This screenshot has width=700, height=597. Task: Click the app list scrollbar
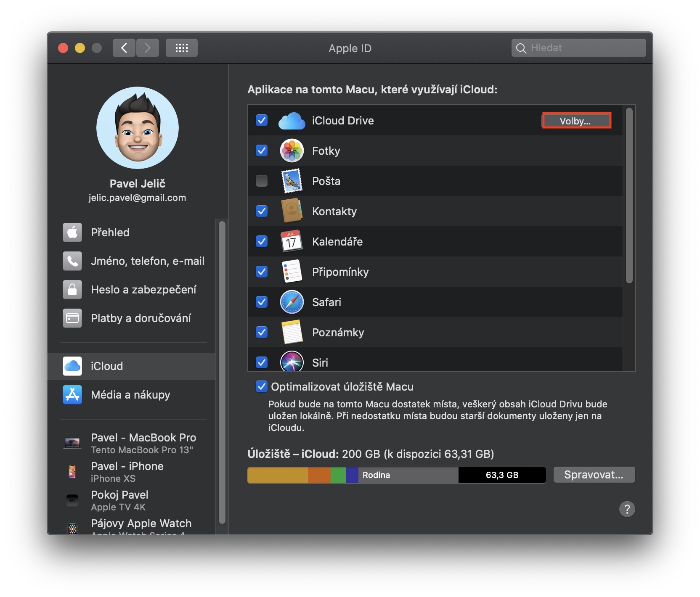[629, 195]
